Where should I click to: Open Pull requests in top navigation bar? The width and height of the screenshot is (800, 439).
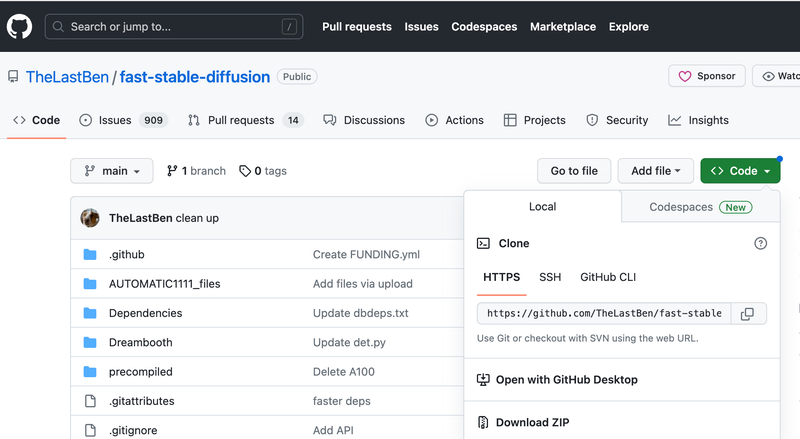(x=357, y=27)
